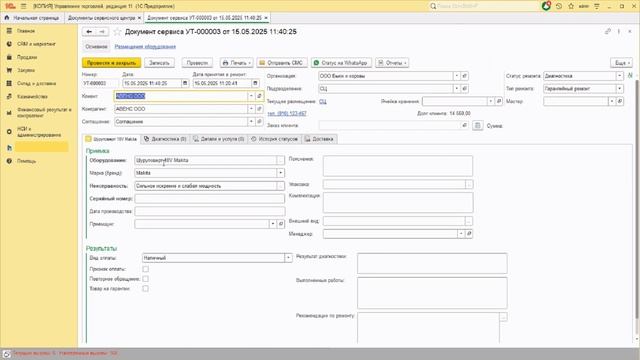Open Организация record with its open icon

click(x=464, y=76)
